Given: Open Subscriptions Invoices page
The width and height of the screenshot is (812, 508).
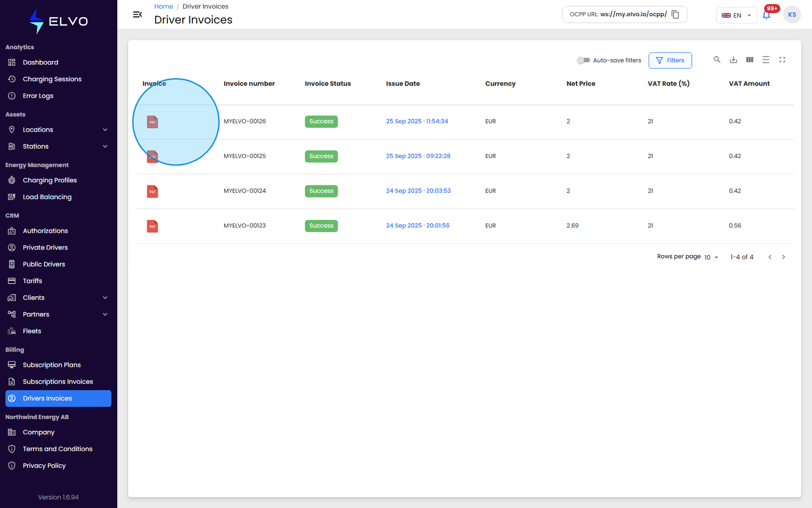Looking at the screenshot, I should click(x=58, y=382).
